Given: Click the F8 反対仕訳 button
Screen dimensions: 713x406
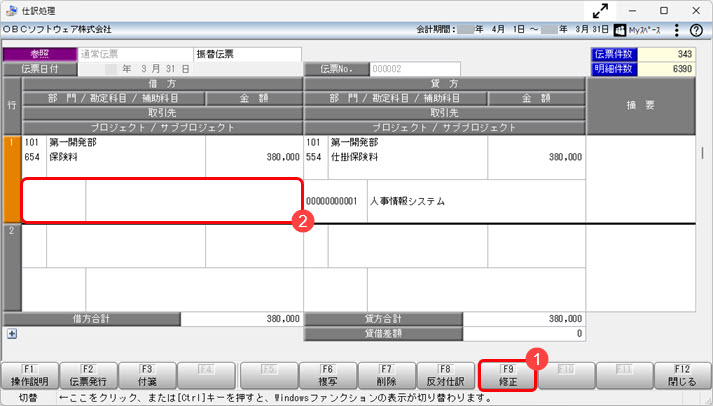Looking at the screenshot, I should pos(445,376).
